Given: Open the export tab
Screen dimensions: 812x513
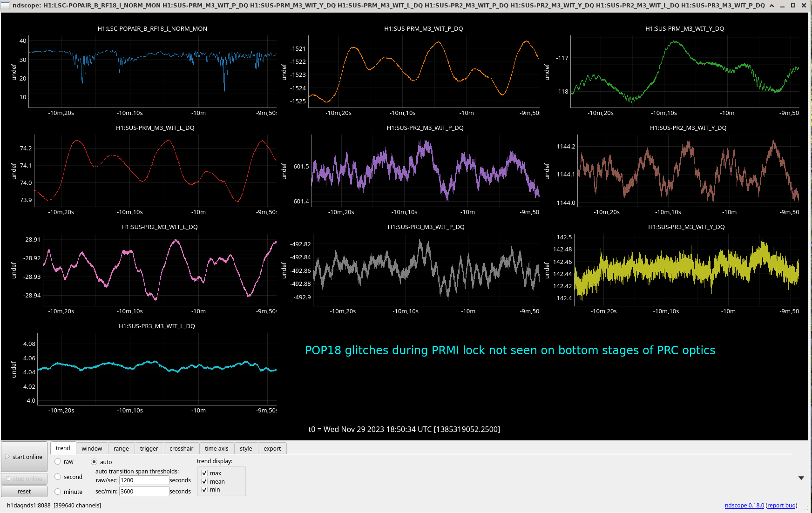Looking at the screenshot, I should coord(272,448).
